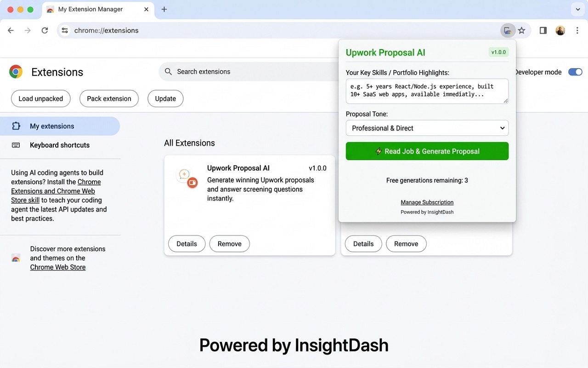Click the v1.0.0 badge in popup
This screenshot has height=368, width=588.
[498, 52]
